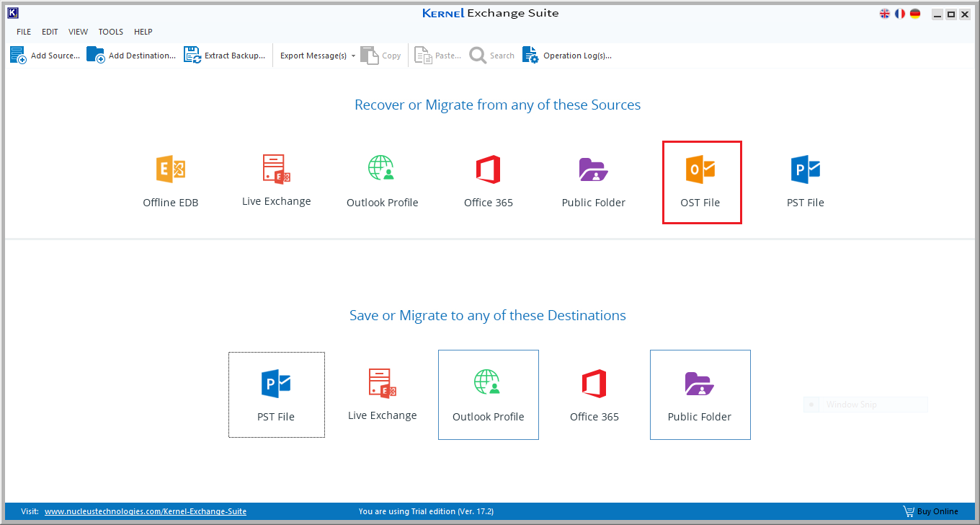This screenshot has height=525, width=980.
Task: Open Search from the toolbar
Action: [492, 56]
